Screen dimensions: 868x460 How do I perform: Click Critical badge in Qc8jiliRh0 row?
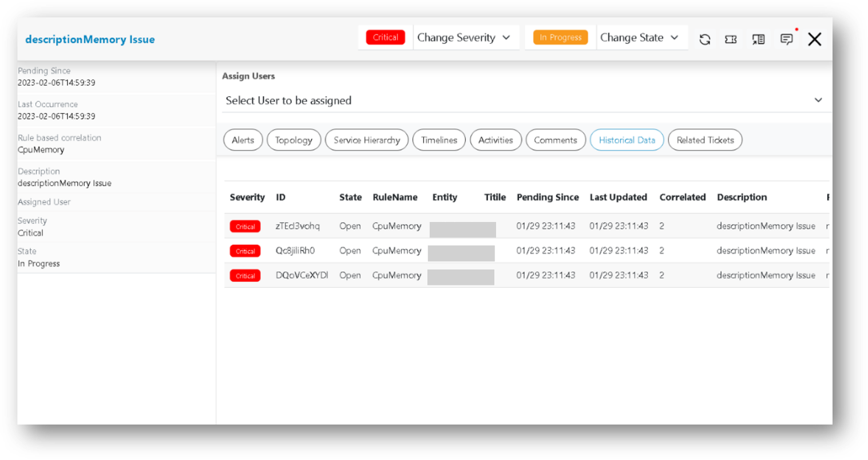(x=245, y=251)
